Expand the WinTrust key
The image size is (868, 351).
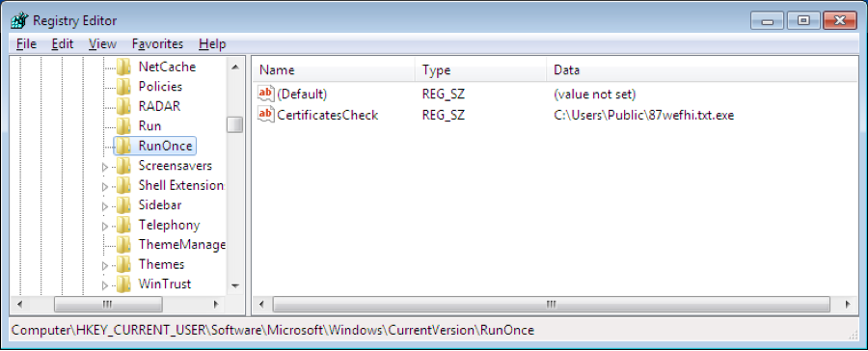pyautogui.click(x=105, y=285)
